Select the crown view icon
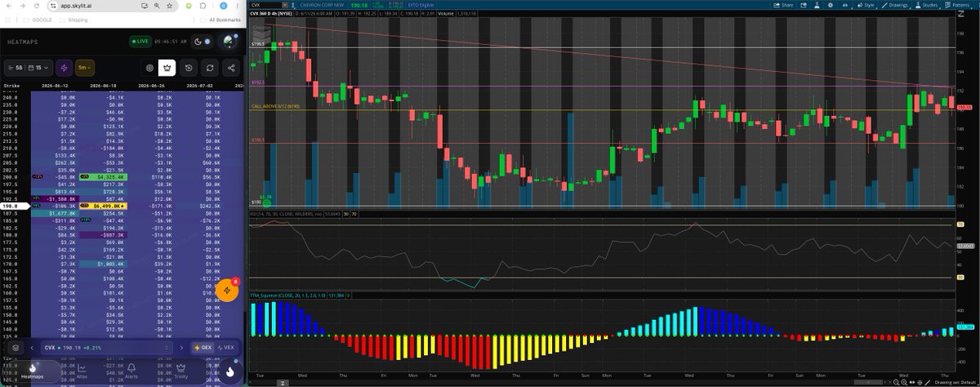The image size is (980, 387). pos(167,68)
